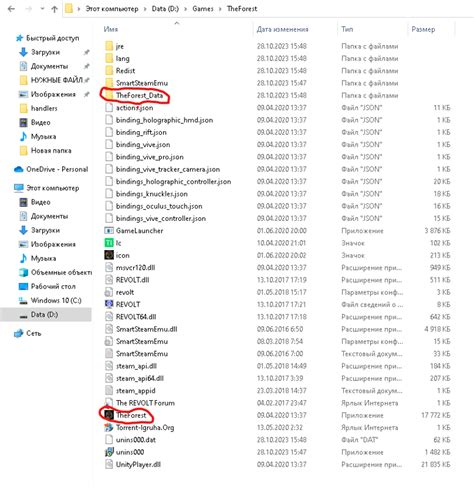The image size is (474, 488).
Task: Click Games in the address path
Action: tap(203, 9)
